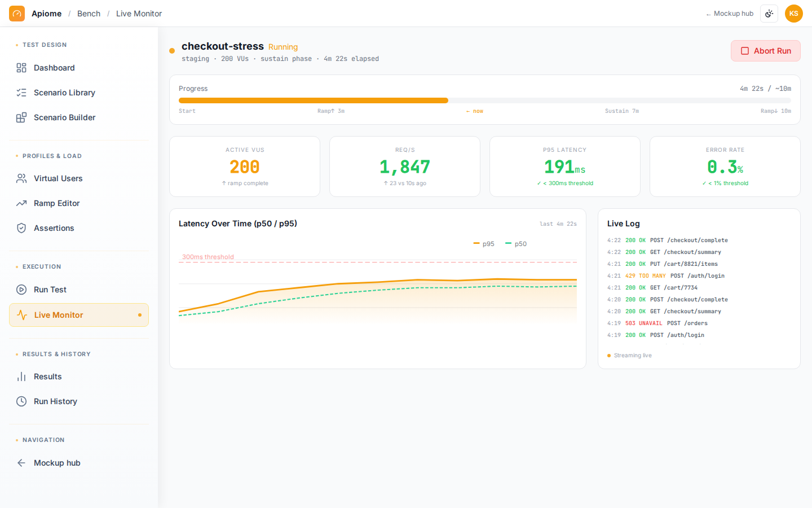Open Scenario Library page
812x508 pixels.
tap(79, 93)
